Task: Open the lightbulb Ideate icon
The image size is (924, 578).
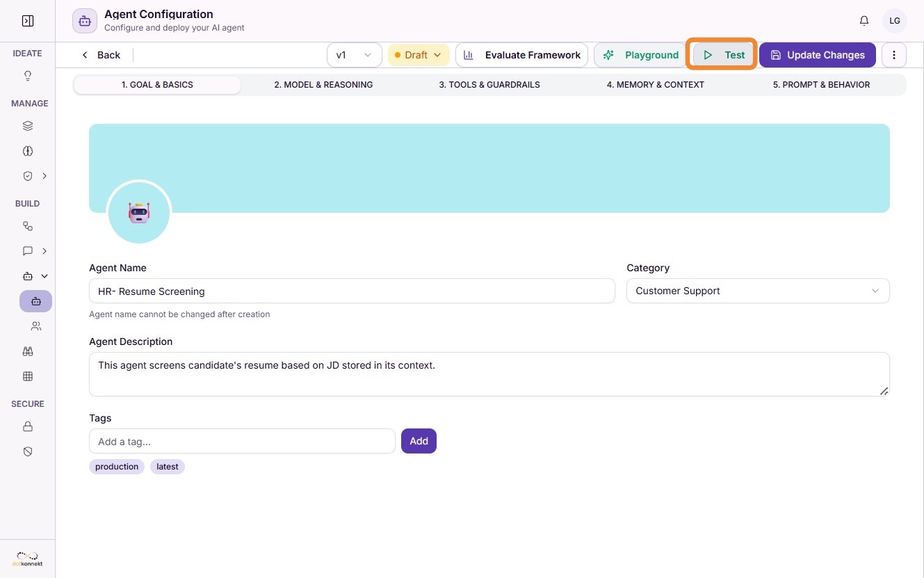Action: pos(28,76)
